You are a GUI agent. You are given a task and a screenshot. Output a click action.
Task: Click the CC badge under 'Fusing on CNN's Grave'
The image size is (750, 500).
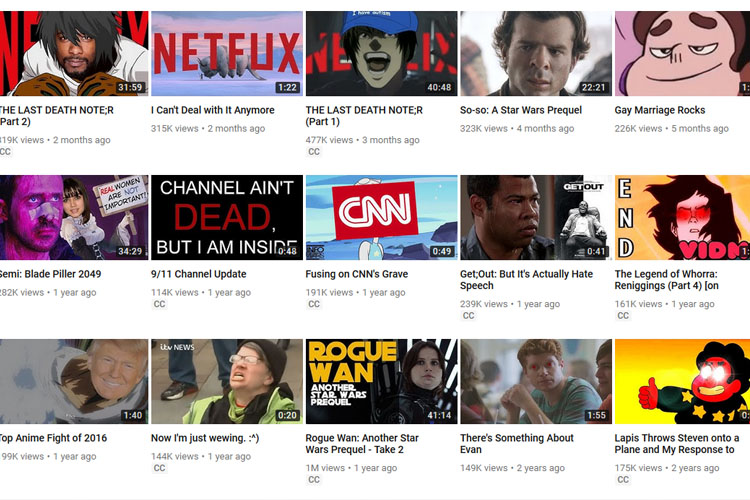(314, 304)
